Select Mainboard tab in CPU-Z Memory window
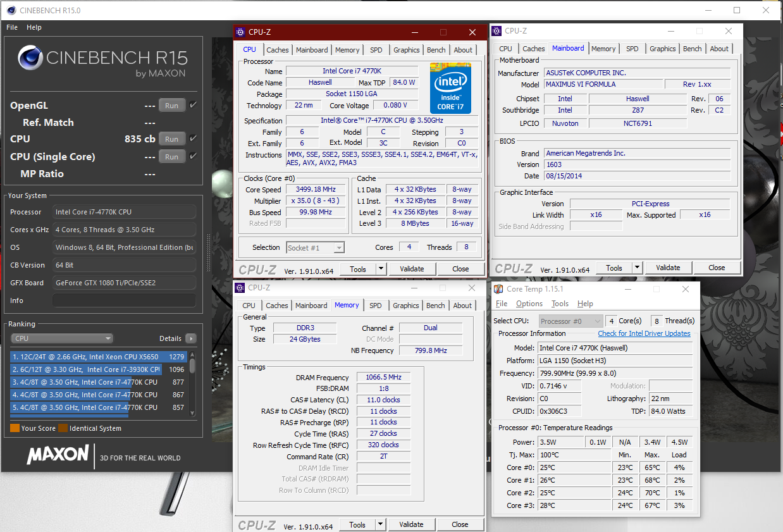This screenshot has height=532, width=783. click(312, 306)
